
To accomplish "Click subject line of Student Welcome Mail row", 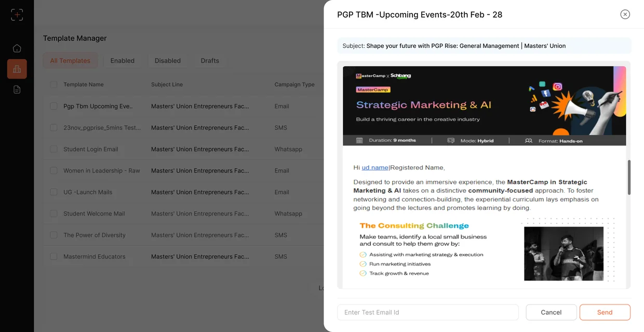I will pyautogui.click(x=200, y=214).
